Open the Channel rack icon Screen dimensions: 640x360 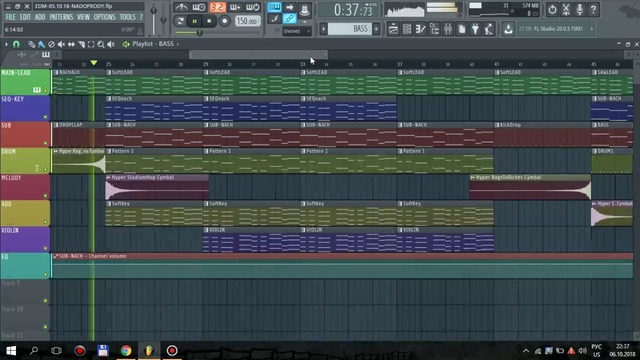(407, 29)
